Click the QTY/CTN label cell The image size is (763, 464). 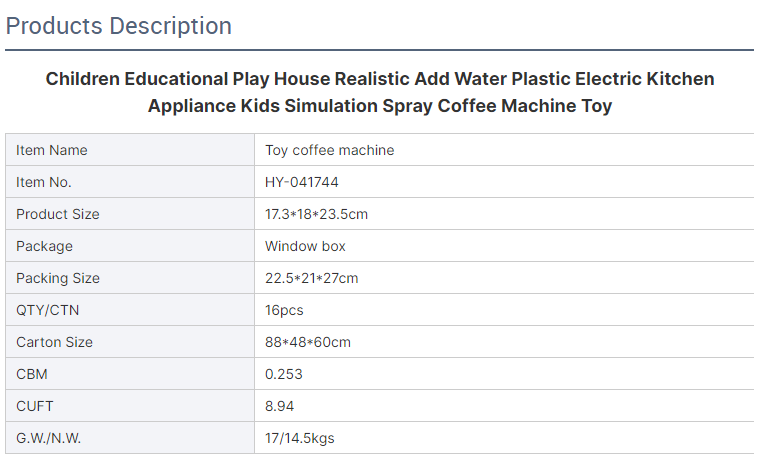pyautogui.click(x=130, y=310)
